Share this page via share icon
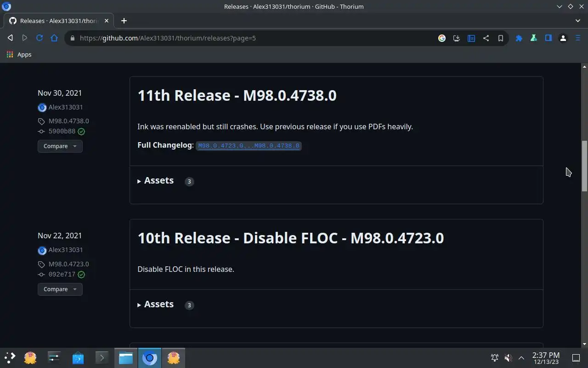The image size is (588, 368). [x=486, y=38]
